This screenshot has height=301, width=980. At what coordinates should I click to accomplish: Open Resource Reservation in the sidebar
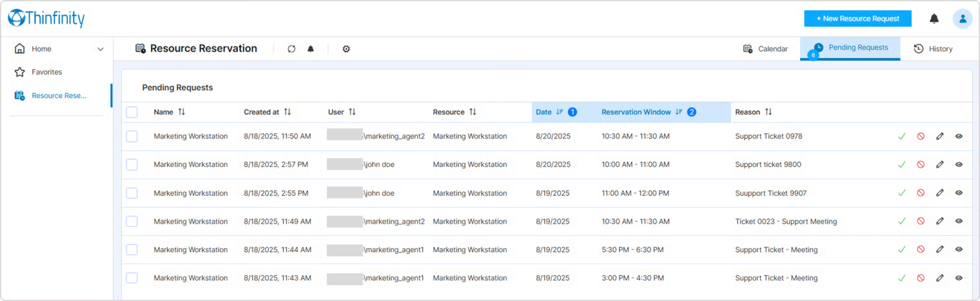[58, 96]
